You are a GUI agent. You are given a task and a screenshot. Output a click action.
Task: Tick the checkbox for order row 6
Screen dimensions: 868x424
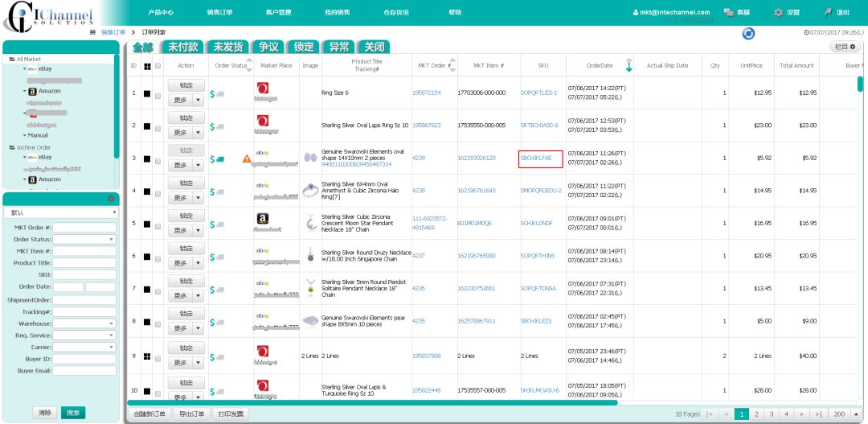point(158,259)
